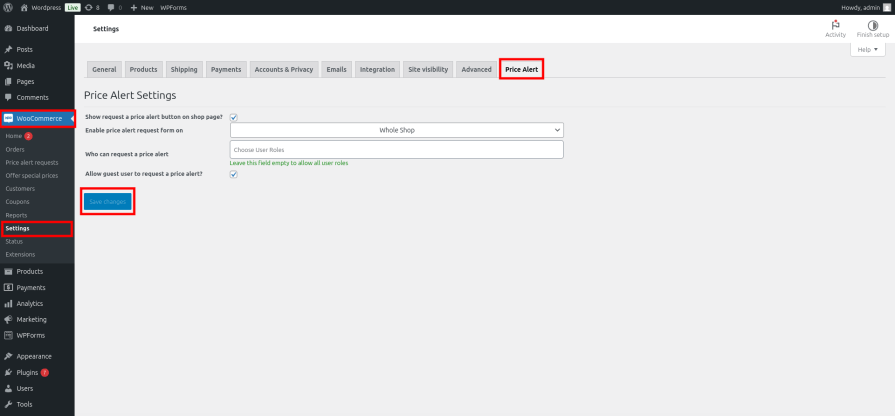Image resolution: width=895 pixels, height=416 pixels.
Task: Toggle allow guest user price alert checkbox
Action: 233,174
